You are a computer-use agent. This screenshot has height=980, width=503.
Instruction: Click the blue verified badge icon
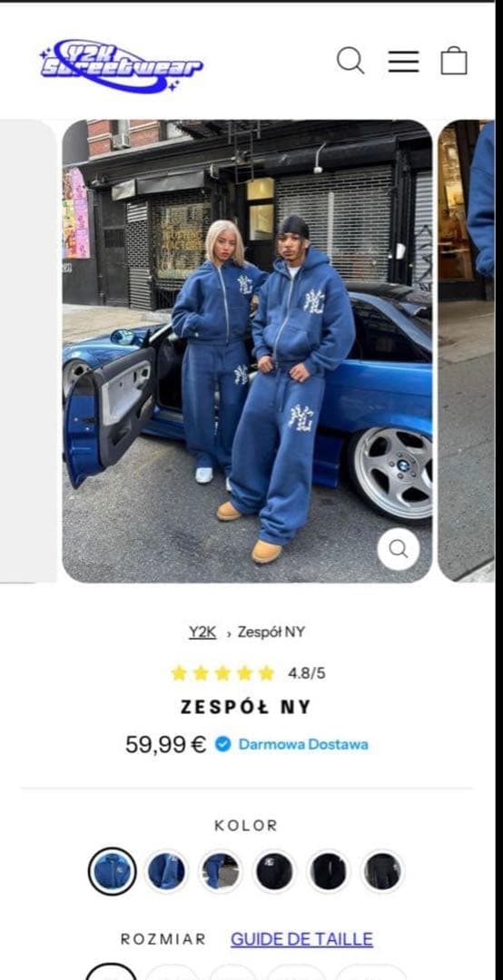tap(223, 744)
